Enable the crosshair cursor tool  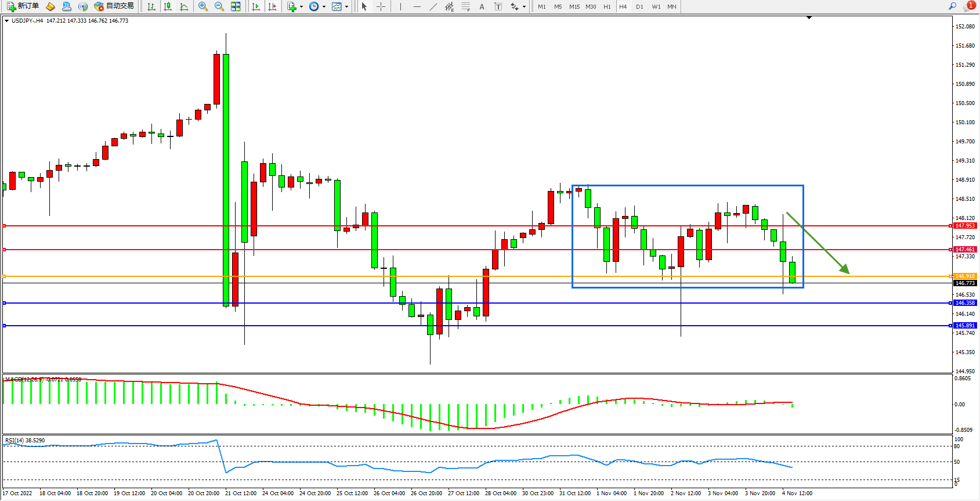click(381, 6)
